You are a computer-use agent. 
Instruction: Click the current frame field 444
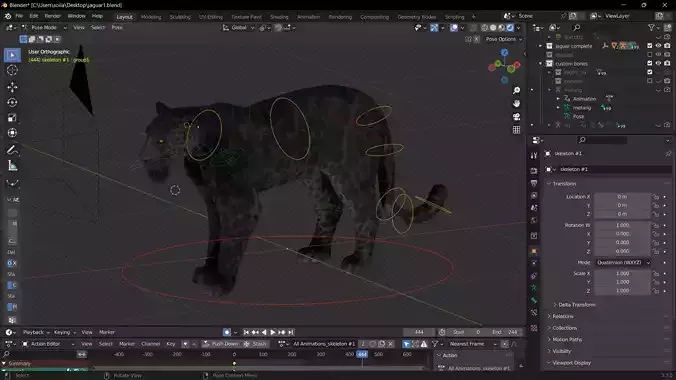tap(419, 332)
